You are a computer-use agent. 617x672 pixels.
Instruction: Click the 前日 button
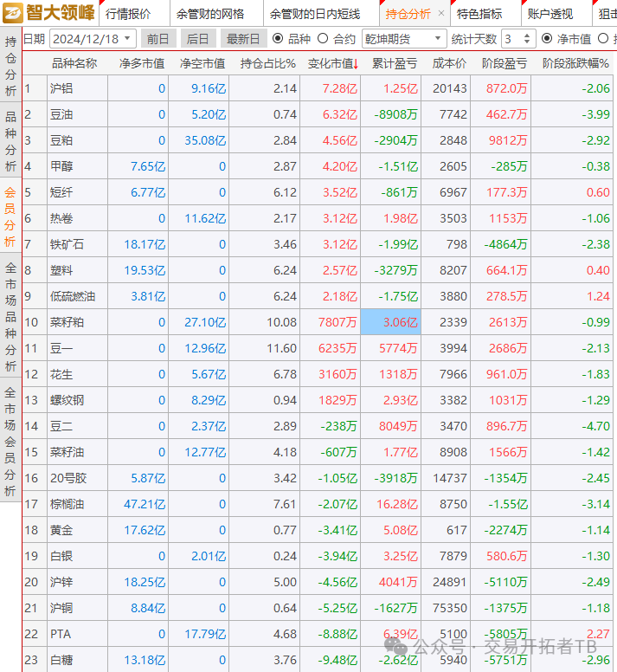pyautogui.click(x=157, y=39)
